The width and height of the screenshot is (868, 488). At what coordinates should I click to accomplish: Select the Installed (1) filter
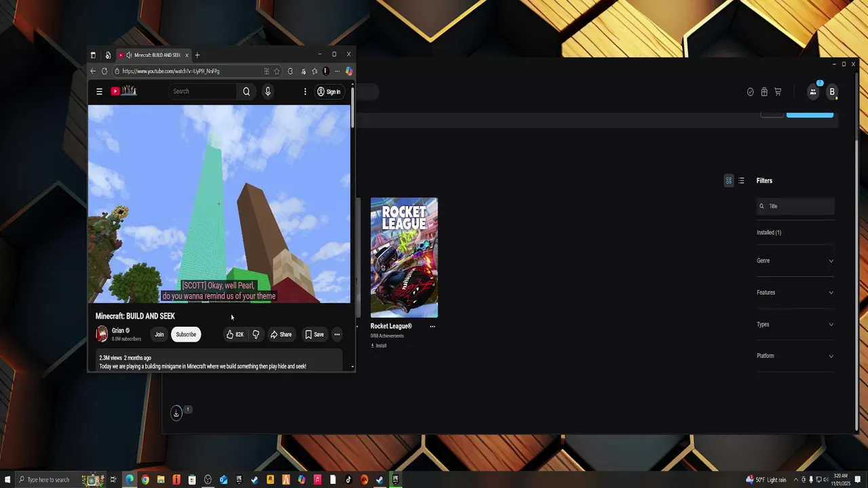click(769, 232)
